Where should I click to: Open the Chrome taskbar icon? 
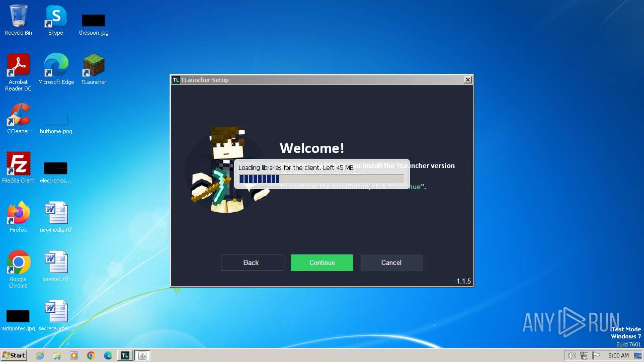[x=91, y=355]
